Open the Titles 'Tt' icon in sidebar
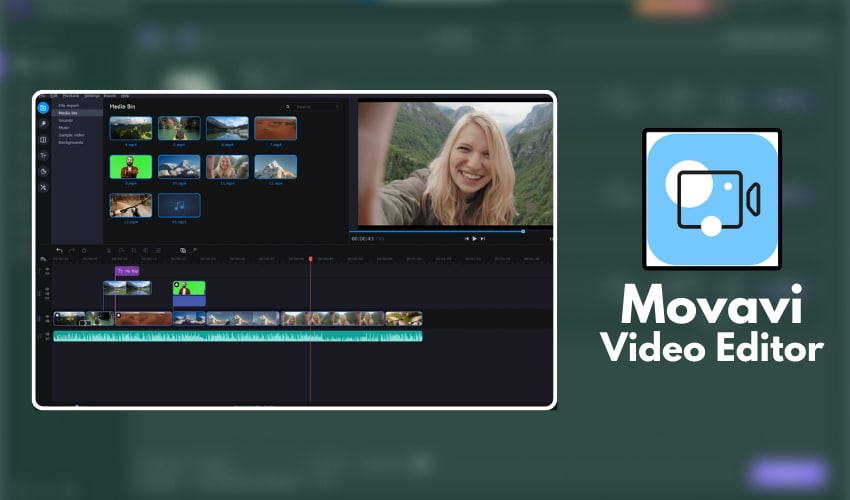Viewport: 850px width, 500px height. point(43,156)
